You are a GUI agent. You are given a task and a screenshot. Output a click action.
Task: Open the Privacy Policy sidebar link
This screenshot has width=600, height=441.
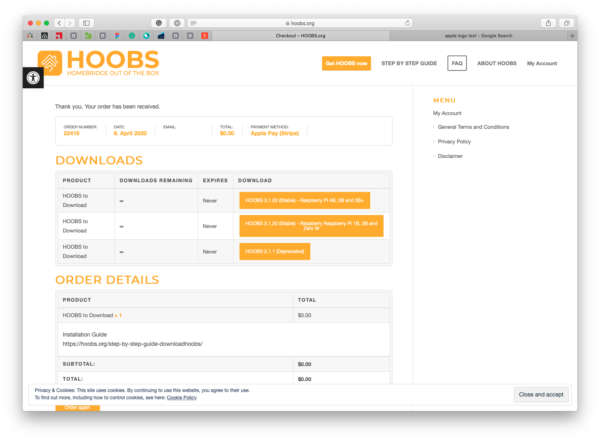tap(454, 141)
